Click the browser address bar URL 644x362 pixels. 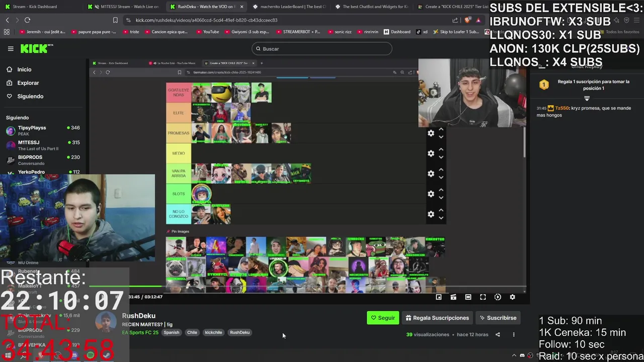click(206, 20)
